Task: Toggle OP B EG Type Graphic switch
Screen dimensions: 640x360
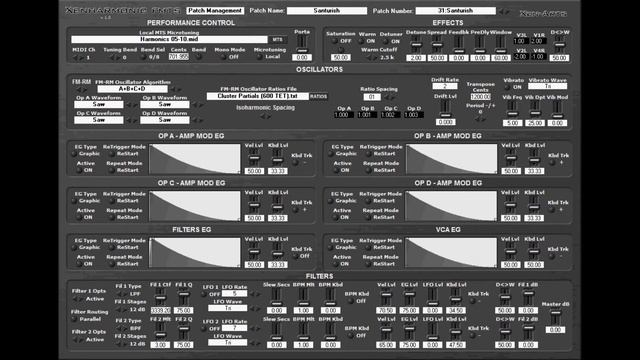Action: pyautogui.click(x=331, y=154)
